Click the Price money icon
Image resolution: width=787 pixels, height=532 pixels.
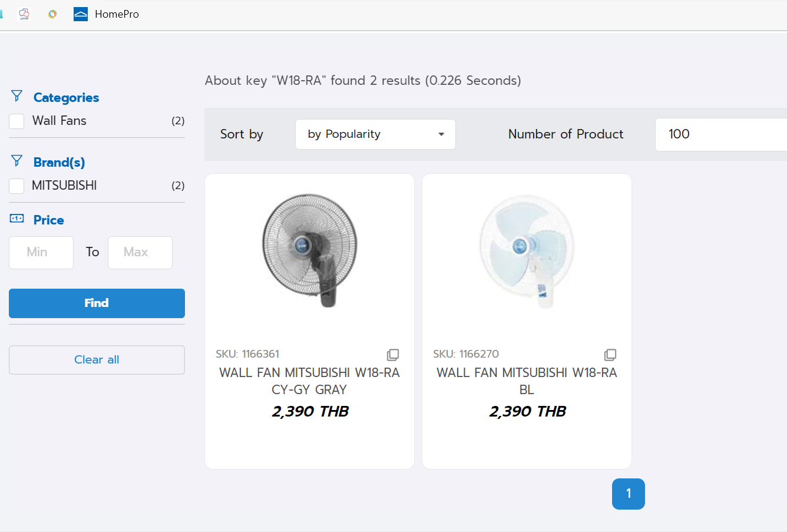[16, 219]
